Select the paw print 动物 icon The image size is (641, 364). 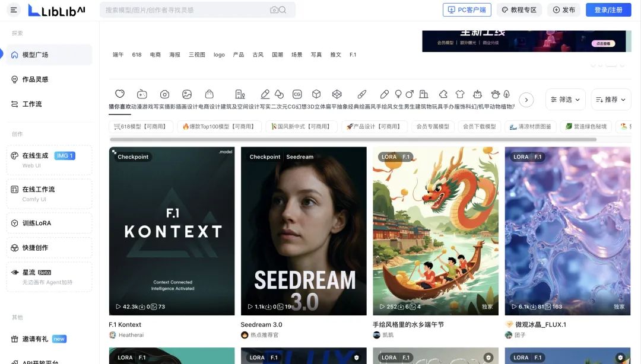click(496, 94)
